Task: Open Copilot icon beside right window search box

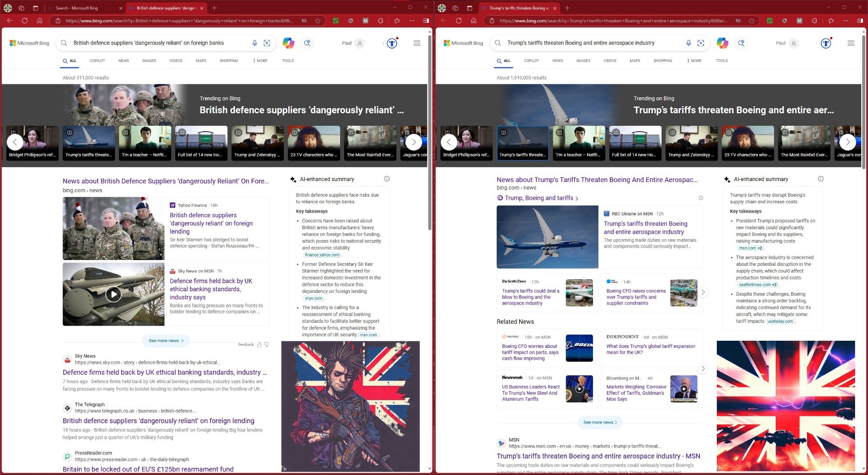Action: pos(722,43)
